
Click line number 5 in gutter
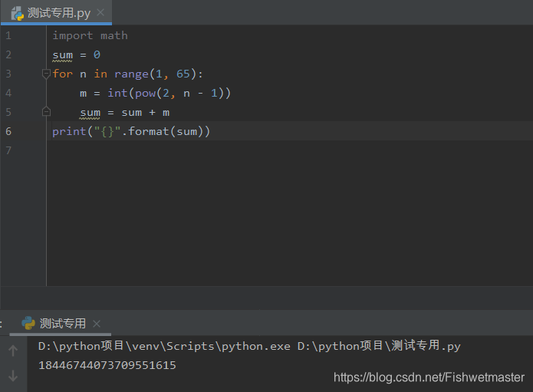(8, 112)
